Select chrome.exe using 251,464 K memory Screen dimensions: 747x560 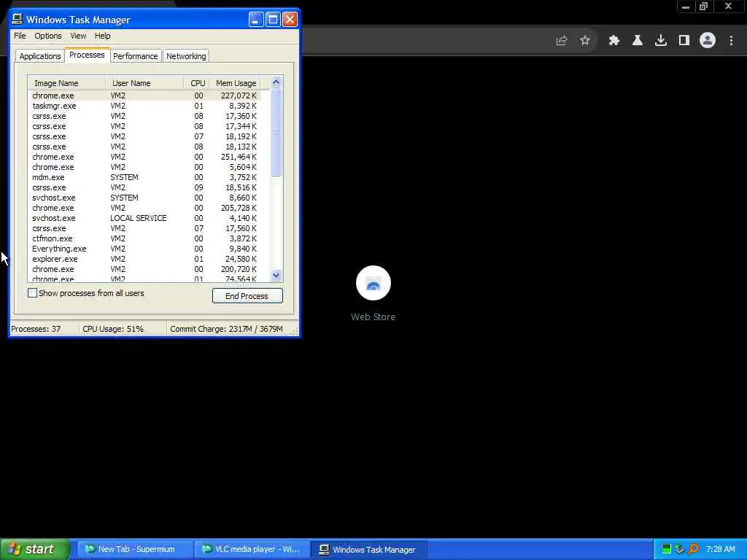click(x=144, y=157)
